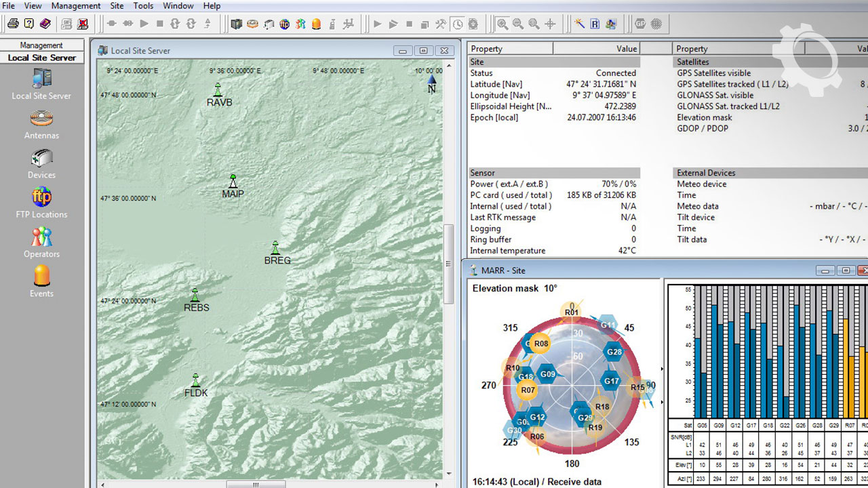868x488 pixels.
Task: Open the Tools menu
Action: tap(143, 5)
